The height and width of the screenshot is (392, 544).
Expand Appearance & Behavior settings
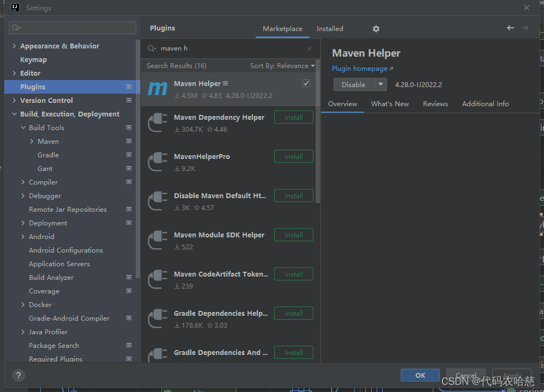pyautogui.click(x=14, y=46)
